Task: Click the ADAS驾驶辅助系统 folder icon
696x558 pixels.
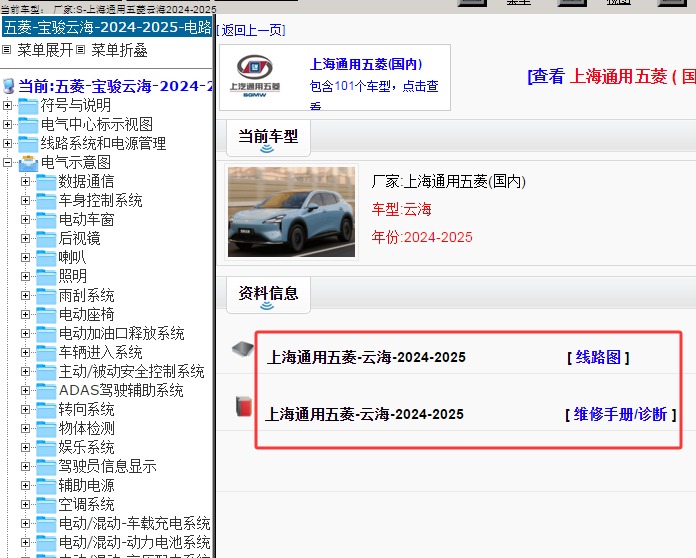Action: tap(46, 391)
